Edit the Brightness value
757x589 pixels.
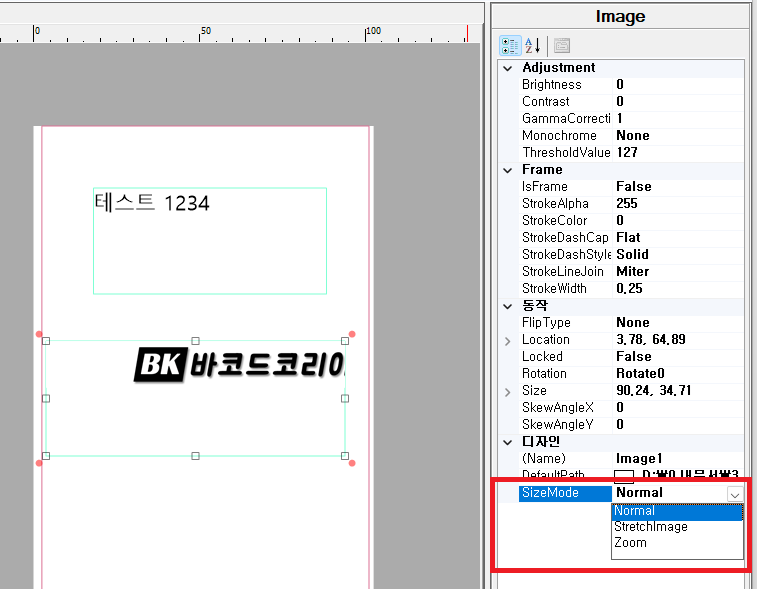click(678, 85)
